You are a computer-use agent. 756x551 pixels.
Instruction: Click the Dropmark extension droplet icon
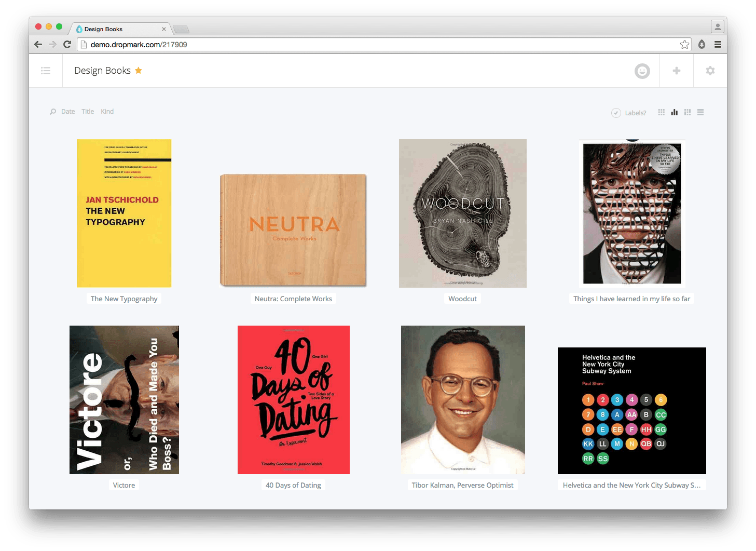click(702, 45)
